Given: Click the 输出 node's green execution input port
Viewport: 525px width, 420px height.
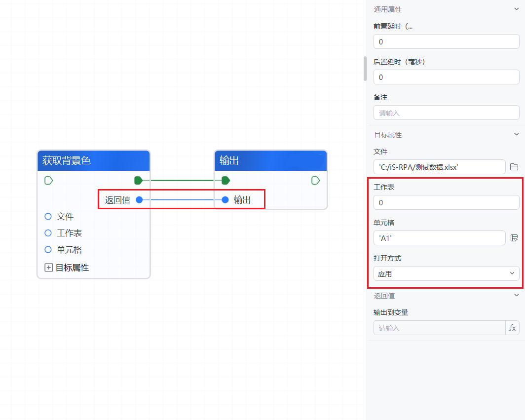Looking at the screenshot, I should point(225,180).
